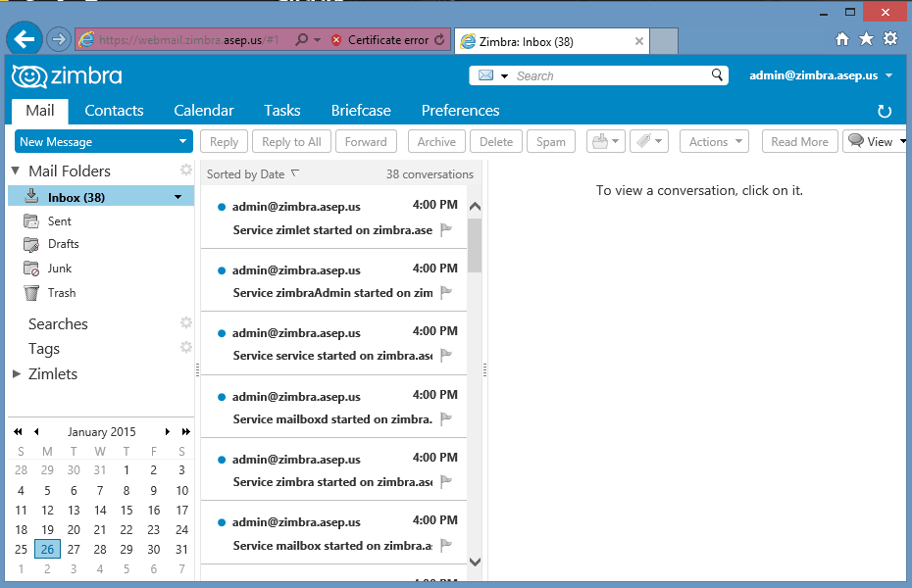This screenshot has height=588, width=912.
Task: Open Mail Folders gear options
Action: pyautogui.click(x=185, y=170)
